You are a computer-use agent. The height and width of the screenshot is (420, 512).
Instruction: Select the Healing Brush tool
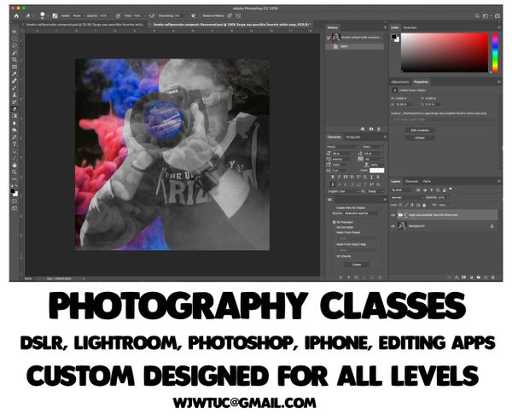click(x=15, y=80)
